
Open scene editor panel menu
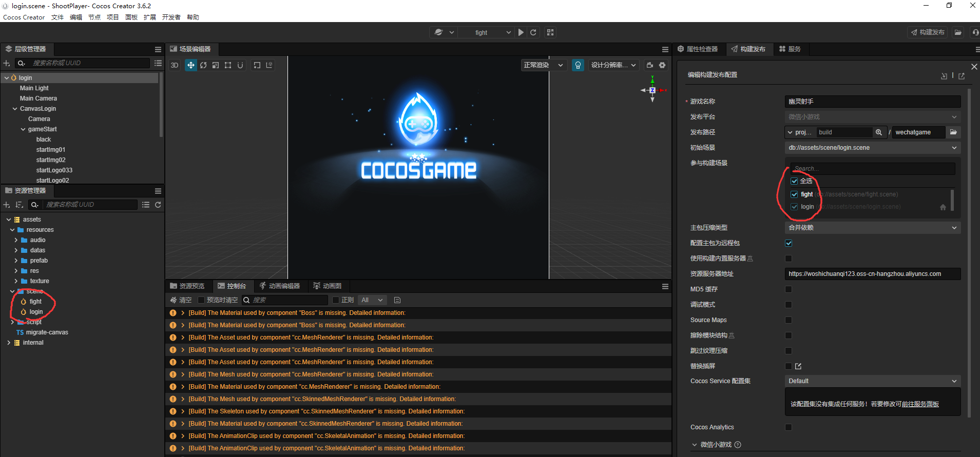coord(665,49)
